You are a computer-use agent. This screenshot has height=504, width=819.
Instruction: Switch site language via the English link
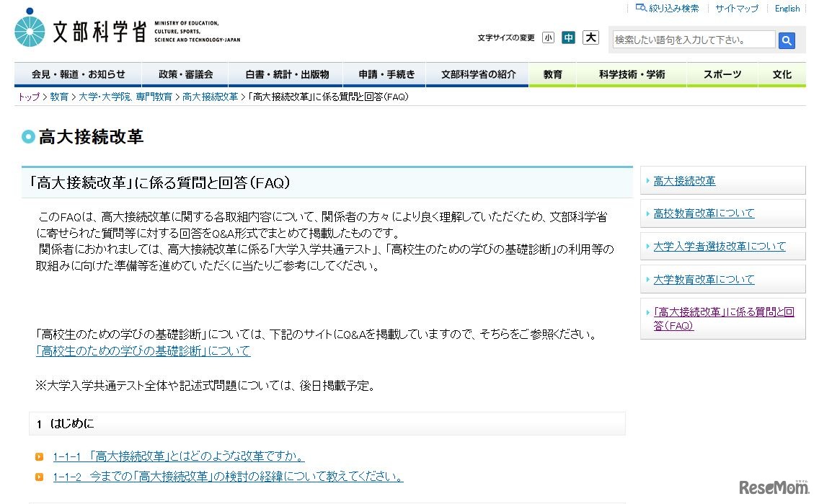[787, 7]
